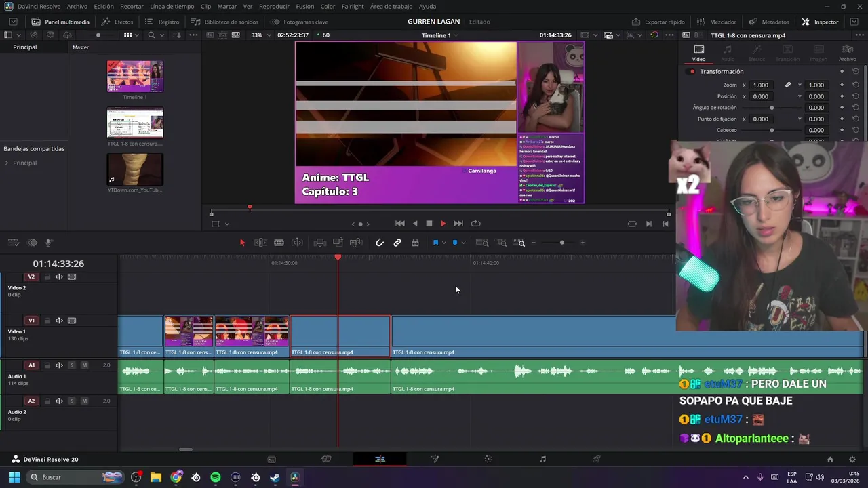Adjust the media pool thumbnail size slider

point(98,35)
